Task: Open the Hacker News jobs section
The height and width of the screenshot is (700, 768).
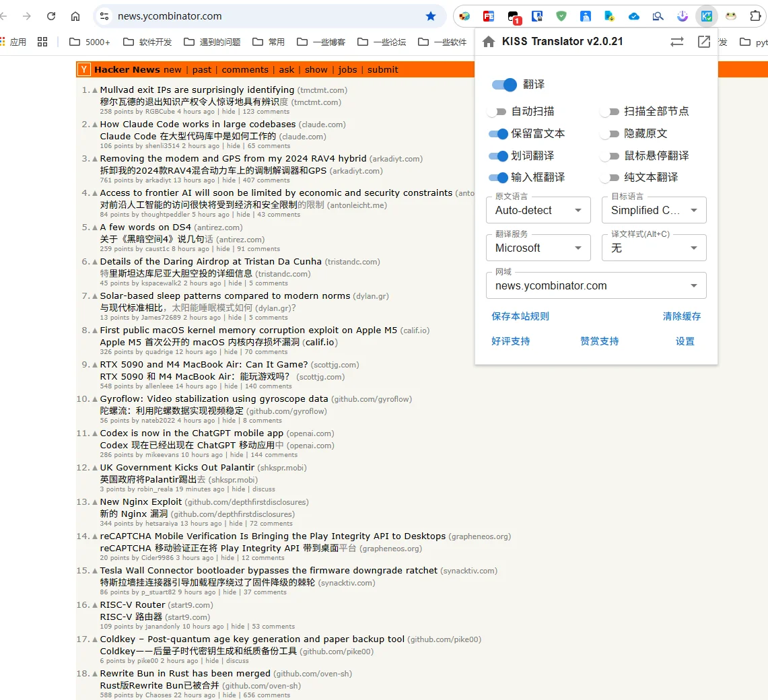Action: [347, 69]
